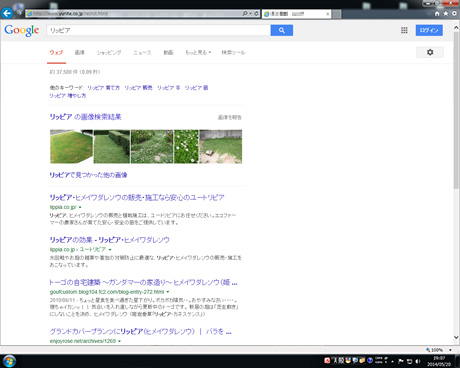The height and width of the screenshot is (368, 460).
Task: Click the blue Google search magnifier button
Action: (x=282, y=30)
